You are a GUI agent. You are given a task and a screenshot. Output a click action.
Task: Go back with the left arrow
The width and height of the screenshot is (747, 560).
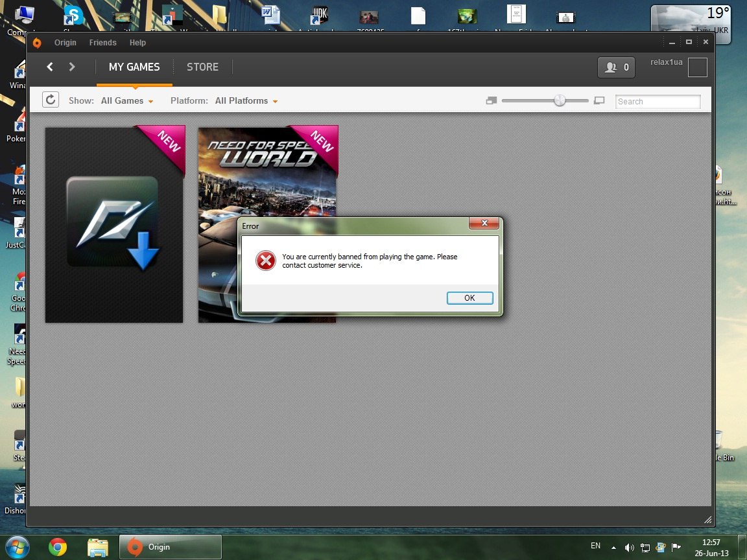pos(50,67)
